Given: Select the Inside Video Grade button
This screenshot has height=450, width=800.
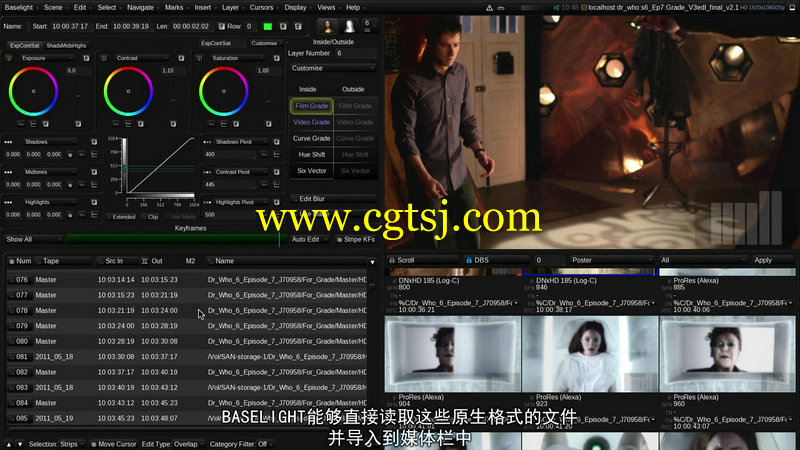Looking at the screenshot, I should tap(311, 122).
